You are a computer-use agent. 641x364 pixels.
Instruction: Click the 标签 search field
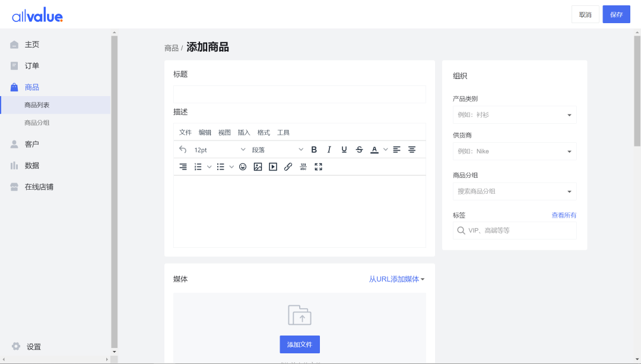point(515,231)
